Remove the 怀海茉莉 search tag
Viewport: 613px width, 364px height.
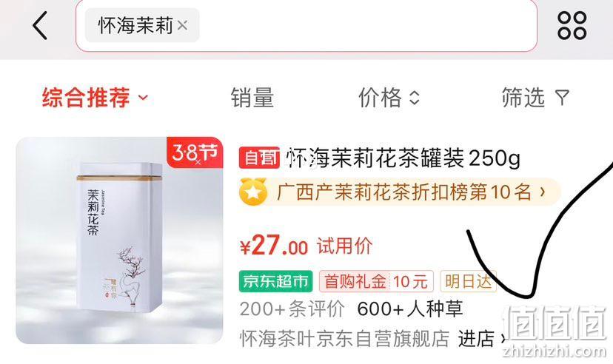coord(182,25)
